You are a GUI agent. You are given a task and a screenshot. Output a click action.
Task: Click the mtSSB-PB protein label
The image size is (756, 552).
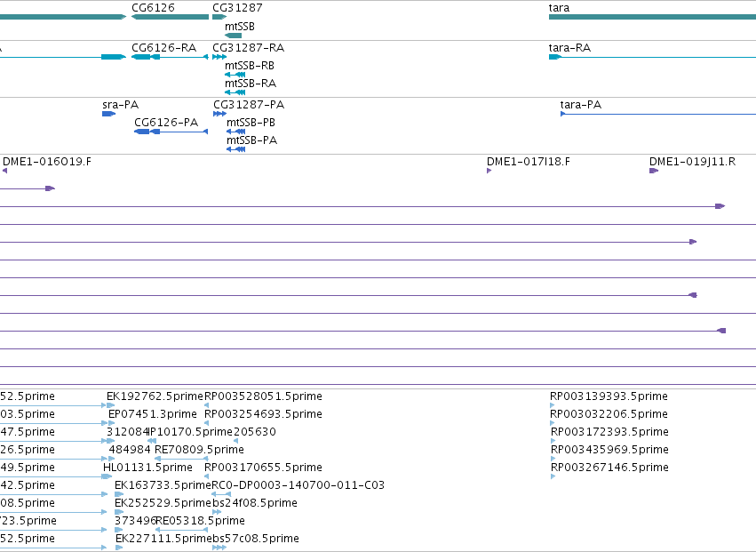point(251,123)
